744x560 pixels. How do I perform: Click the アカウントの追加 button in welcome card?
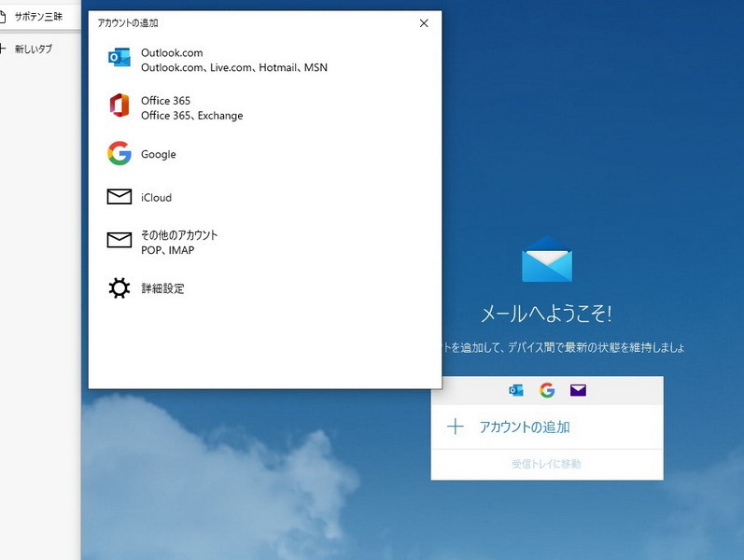click(x=547, y=427)
